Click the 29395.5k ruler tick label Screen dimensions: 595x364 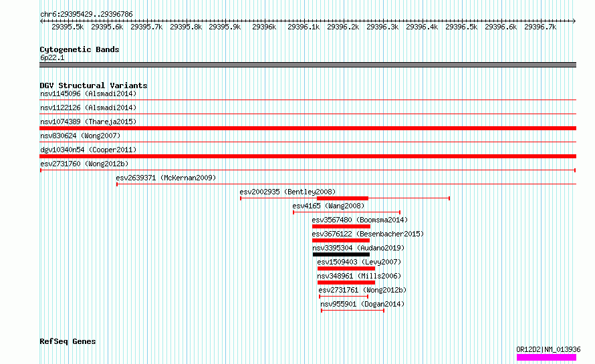click(x=68, y=27)
